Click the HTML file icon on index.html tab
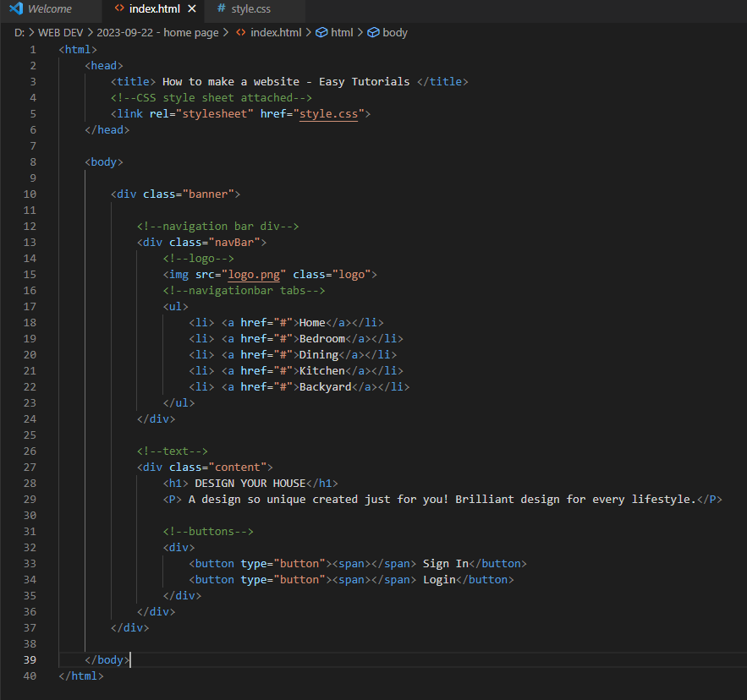 (x=119, y=9)
